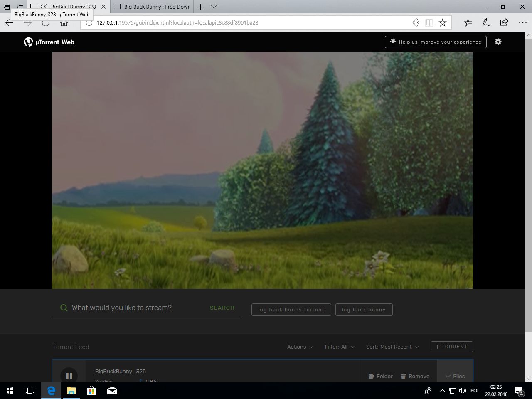Close the BigBuckBunny_328 browser tab
Screen dimensions: 532x399
[x=103, y=7]
